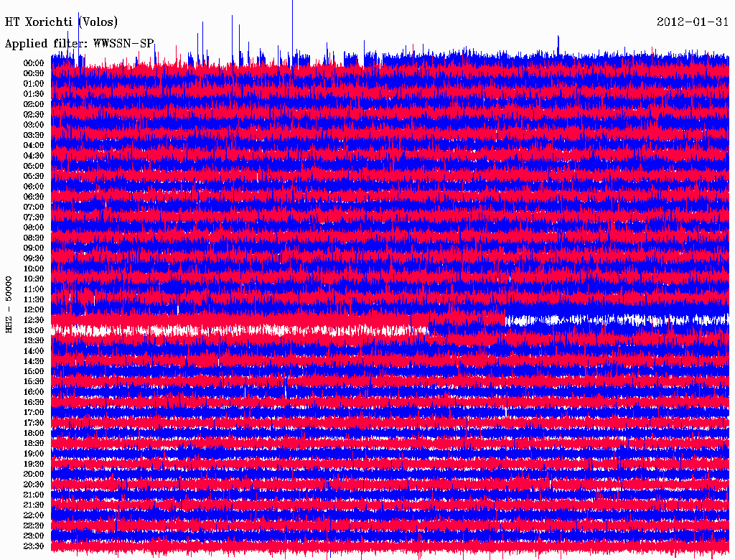Click the 04:30 time row label
The width and height of the screenshot is (735, 560).
tap(34, 156)
